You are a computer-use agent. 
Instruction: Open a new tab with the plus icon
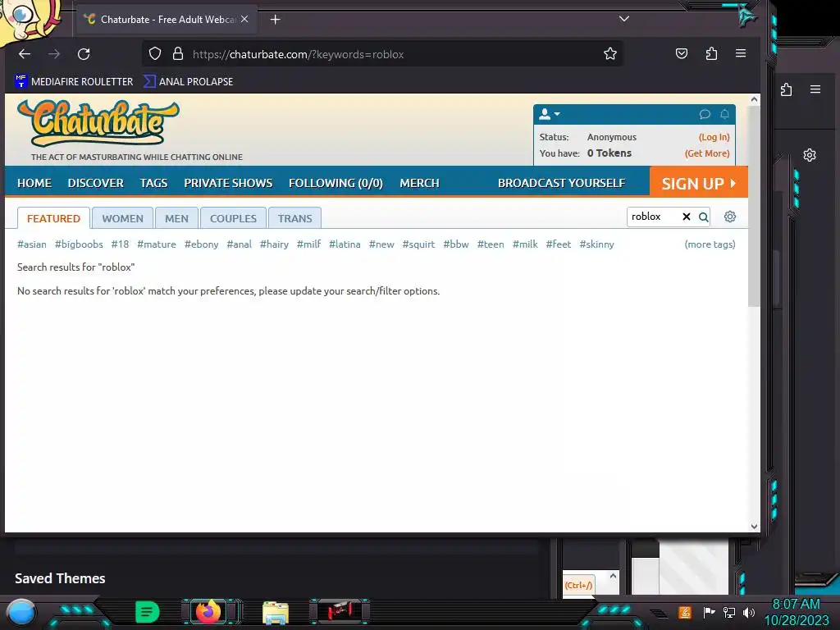point(275,20)
